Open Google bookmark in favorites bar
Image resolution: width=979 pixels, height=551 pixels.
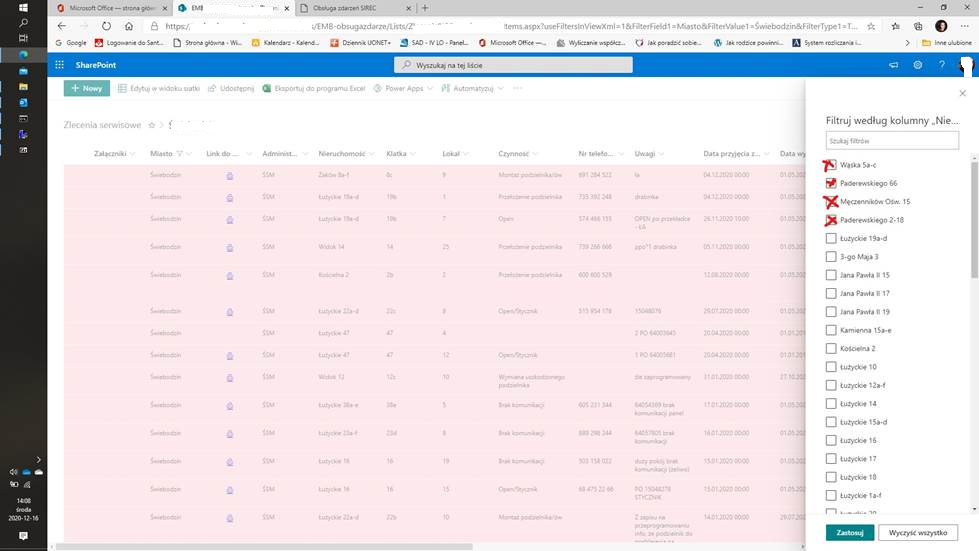(x=71, y=43)
